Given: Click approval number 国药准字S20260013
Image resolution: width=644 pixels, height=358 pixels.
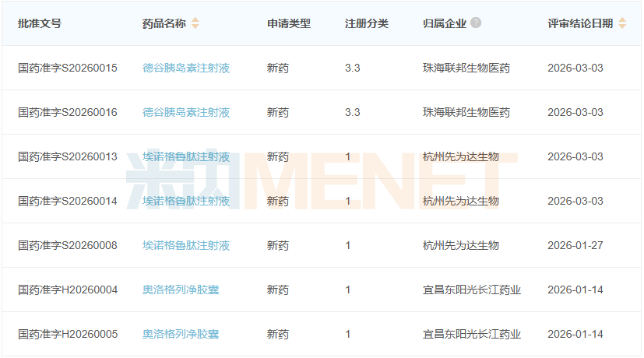Looking at the screenshot, I should 68,156.
